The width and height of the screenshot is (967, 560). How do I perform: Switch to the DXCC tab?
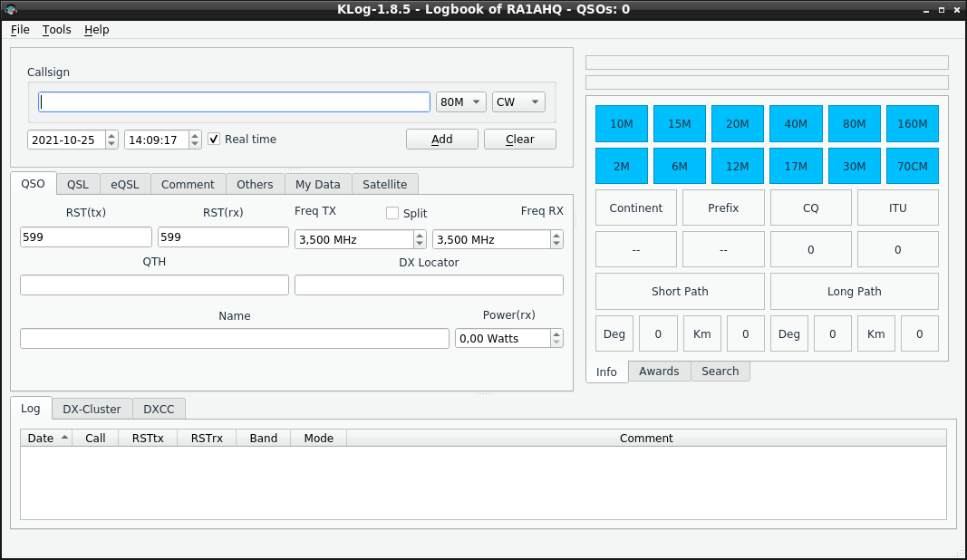coord(159,409)
